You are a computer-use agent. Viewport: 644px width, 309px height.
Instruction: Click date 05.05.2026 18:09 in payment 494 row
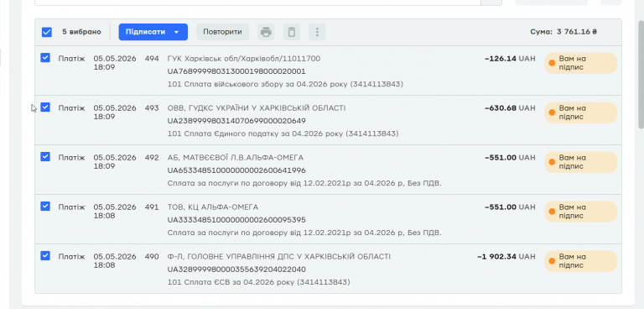tap(115, 62)
